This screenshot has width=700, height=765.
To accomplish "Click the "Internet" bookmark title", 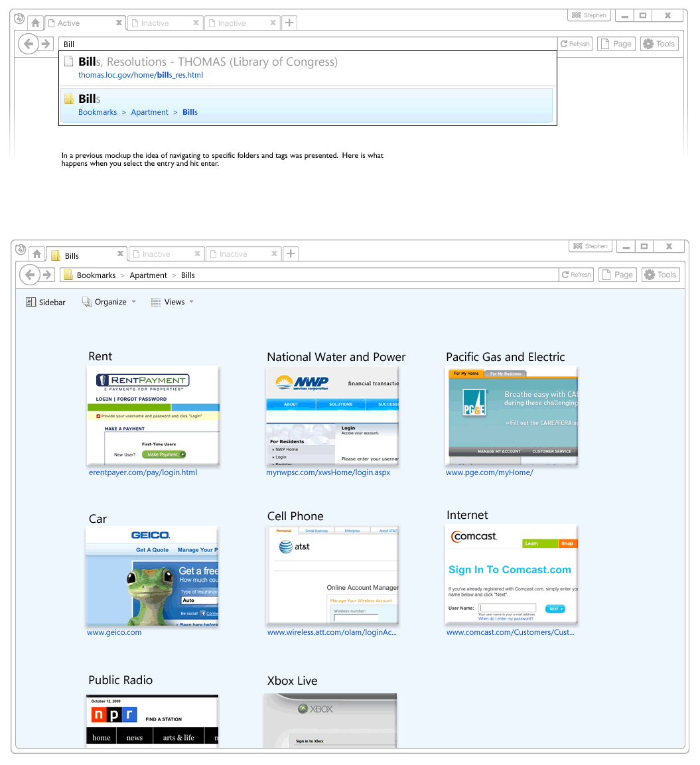I will click(x=467, y=516).
